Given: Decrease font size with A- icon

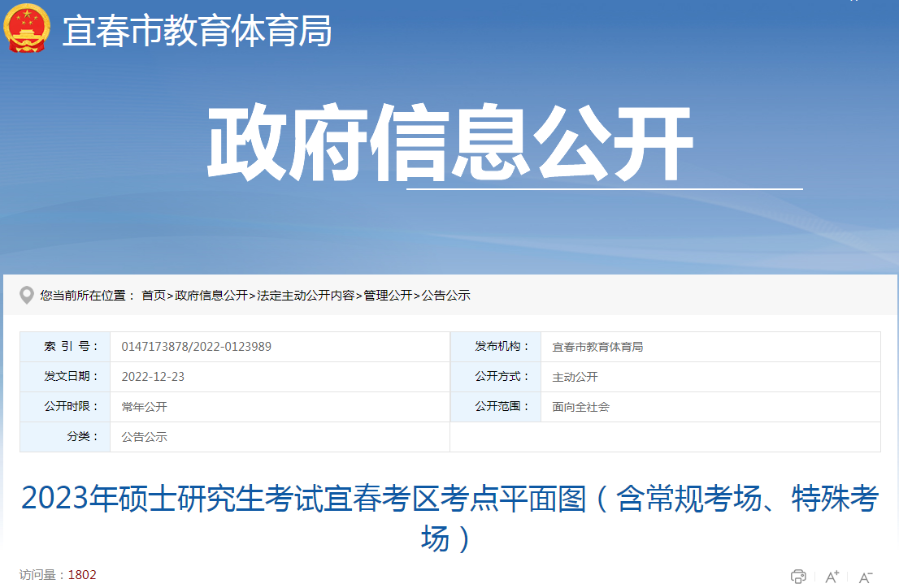Looking at the screenshot, I should (866, 577).
